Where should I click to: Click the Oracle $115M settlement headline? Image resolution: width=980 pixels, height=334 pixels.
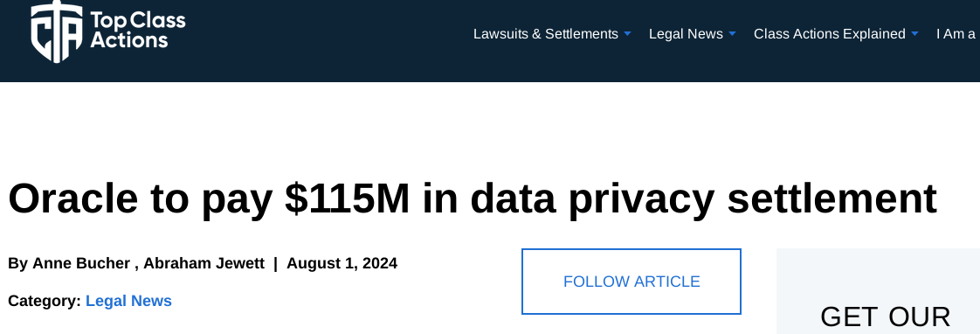[x=473, y=198]
